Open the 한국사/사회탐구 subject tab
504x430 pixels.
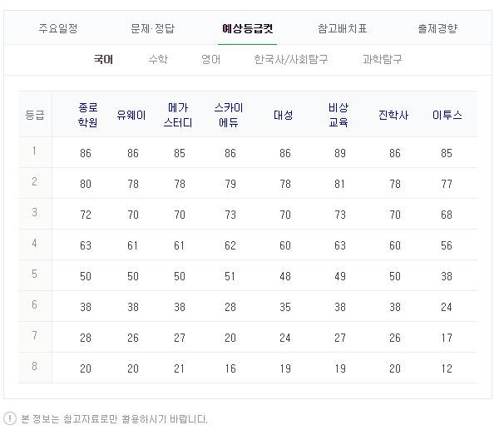(x=291, y=59)
